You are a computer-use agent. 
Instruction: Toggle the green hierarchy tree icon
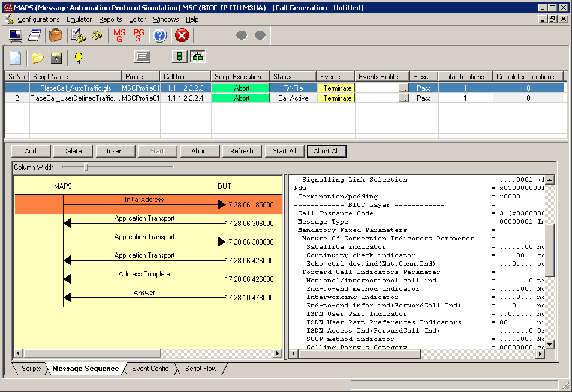pyautogui.click(x=198, y=56)
